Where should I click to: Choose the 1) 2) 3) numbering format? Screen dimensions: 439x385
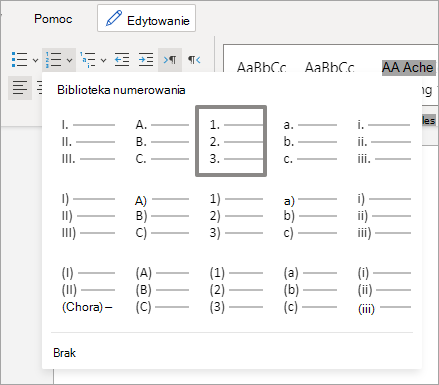tap(236, 216)
